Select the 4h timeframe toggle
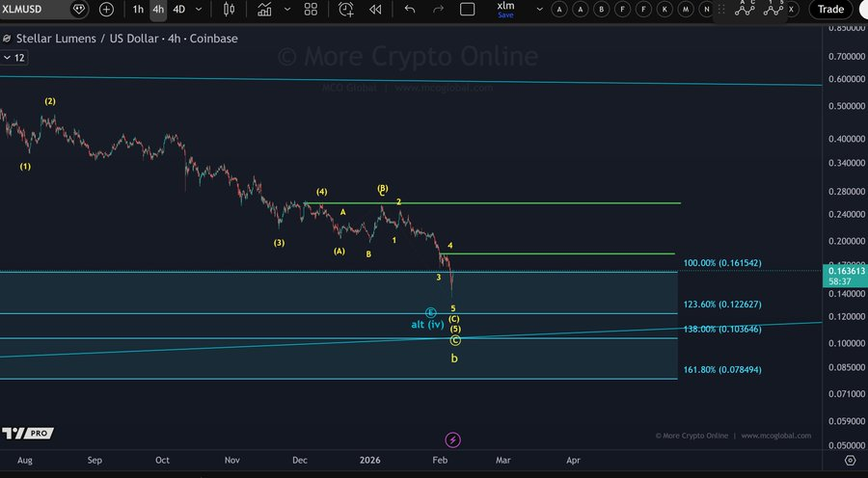Viewport: 868px width, 478px height. pos(158,10)
